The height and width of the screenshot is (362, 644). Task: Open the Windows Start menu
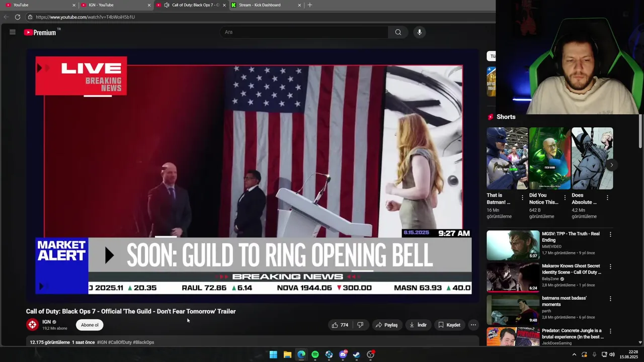coord(273,354)
